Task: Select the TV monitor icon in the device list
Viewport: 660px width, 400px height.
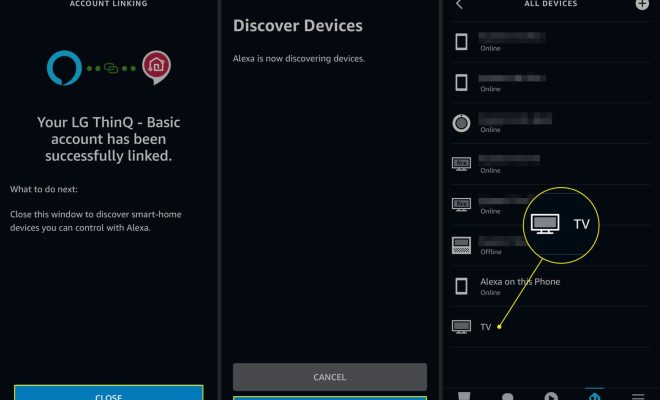Action: [x=461, y=327]
